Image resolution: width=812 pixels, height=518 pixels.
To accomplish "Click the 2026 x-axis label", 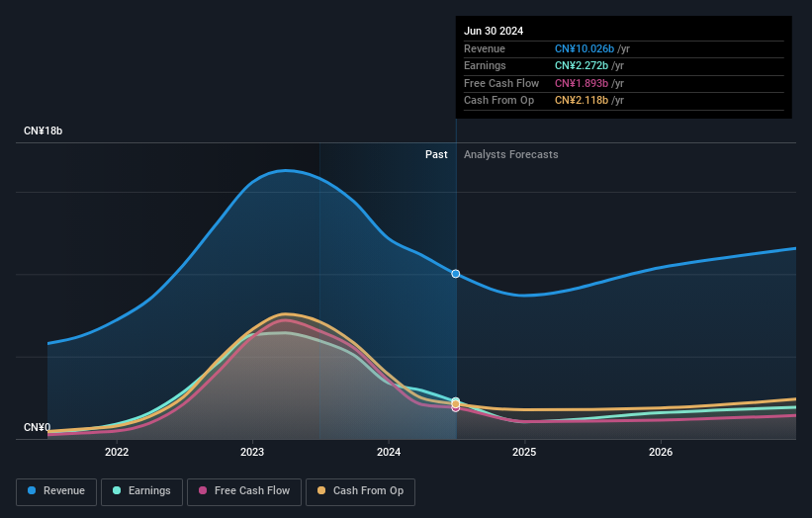I will (661, 452).
